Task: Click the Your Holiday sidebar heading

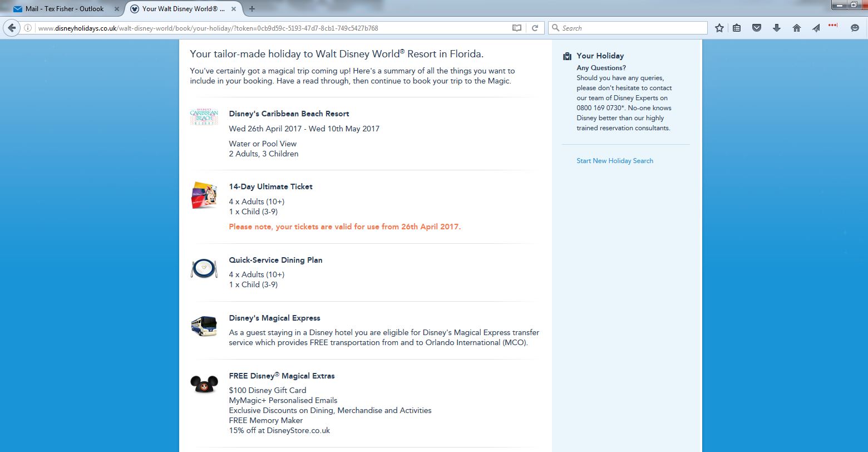Action: coord(600,56)
